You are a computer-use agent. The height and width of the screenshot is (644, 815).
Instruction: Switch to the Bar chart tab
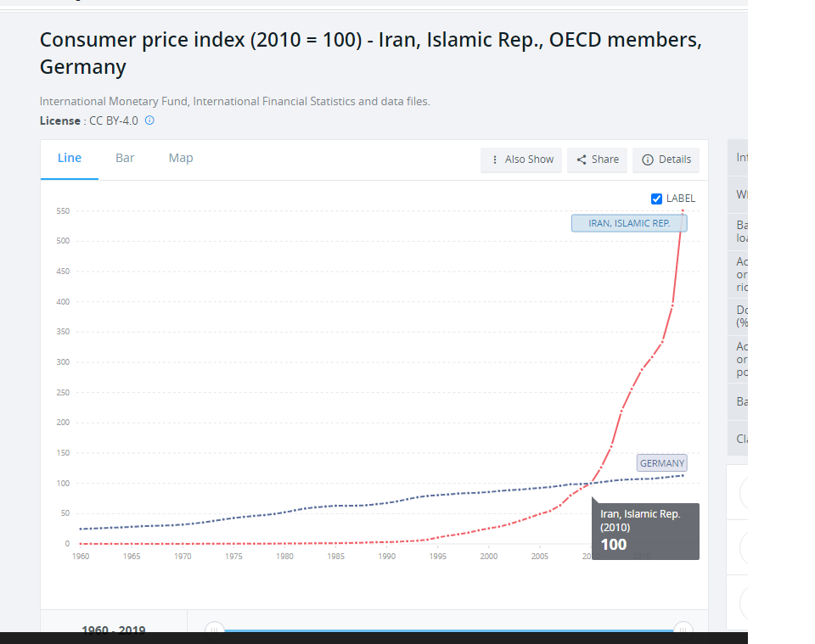click(125, 158)
